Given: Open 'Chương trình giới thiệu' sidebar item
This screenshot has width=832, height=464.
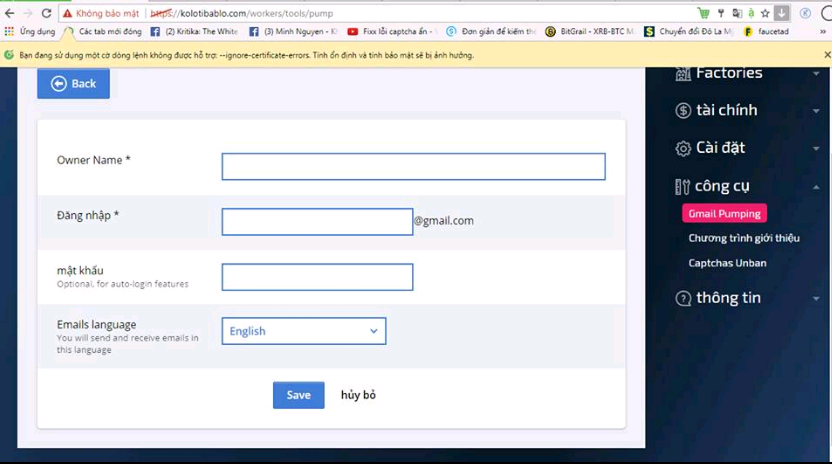Looking at the screenshot, I should coord(744,238).
